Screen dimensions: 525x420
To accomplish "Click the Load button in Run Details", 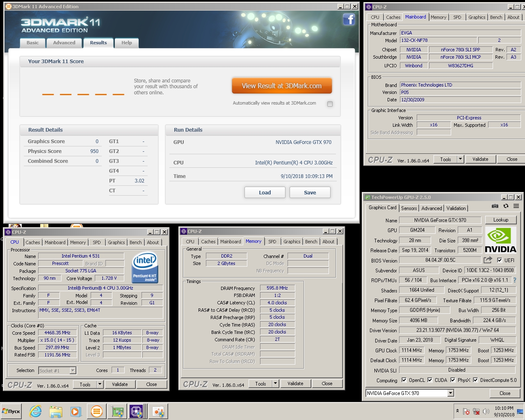I will point(265,192).
